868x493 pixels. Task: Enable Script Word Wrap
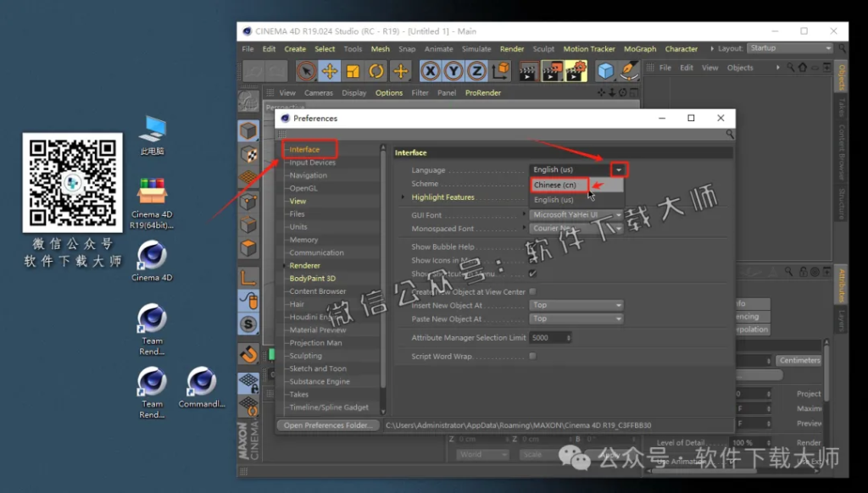[534, 356]
